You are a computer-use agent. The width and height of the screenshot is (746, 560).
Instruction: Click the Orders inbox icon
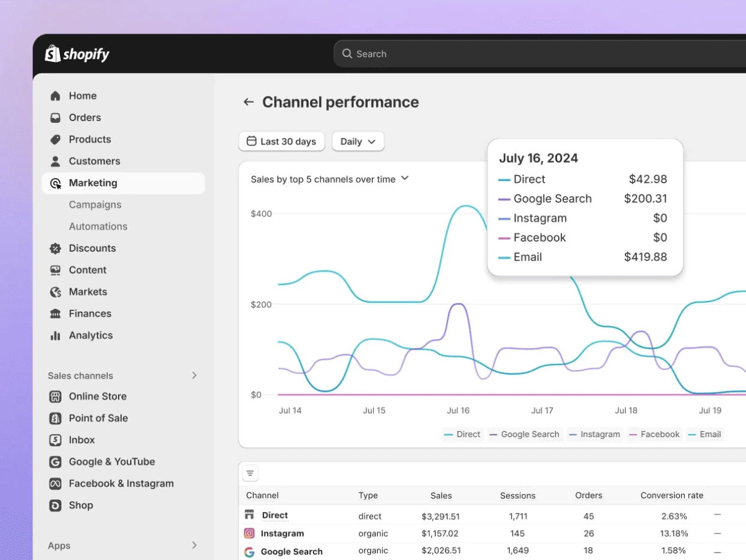point(56,118)
